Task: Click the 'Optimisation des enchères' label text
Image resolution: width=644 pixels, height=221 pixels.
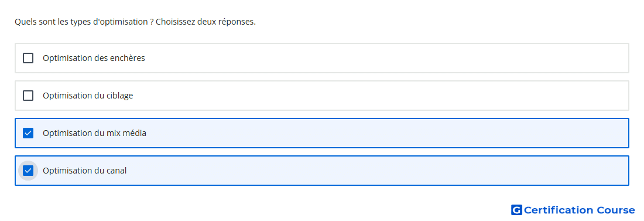Action: pyautogui.click(x=94, y=58)
